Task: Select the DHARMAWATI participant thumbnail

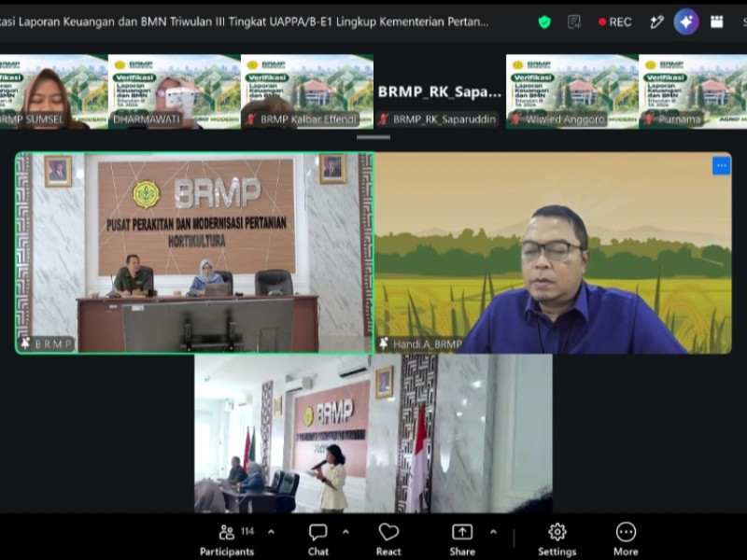Action: (x=175, y=91)
